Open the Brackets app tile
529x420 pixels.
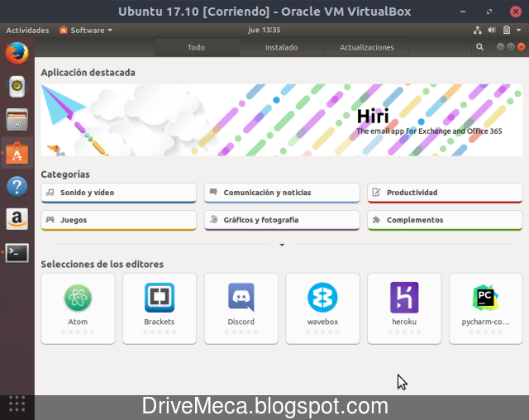pos(160,308)
